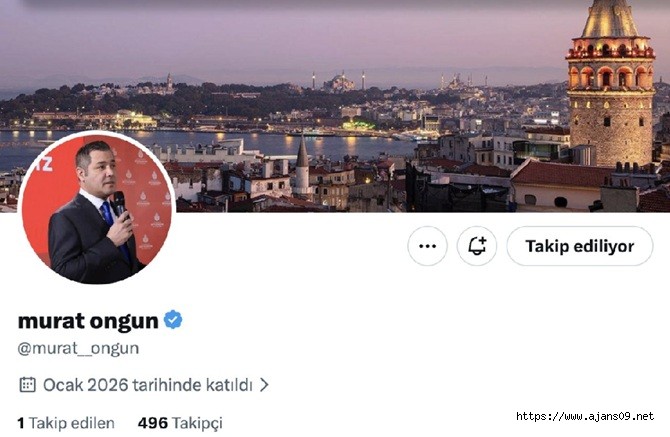
Task: Expand join date details using the chevron arrow
Action: [x=264, y=385]
